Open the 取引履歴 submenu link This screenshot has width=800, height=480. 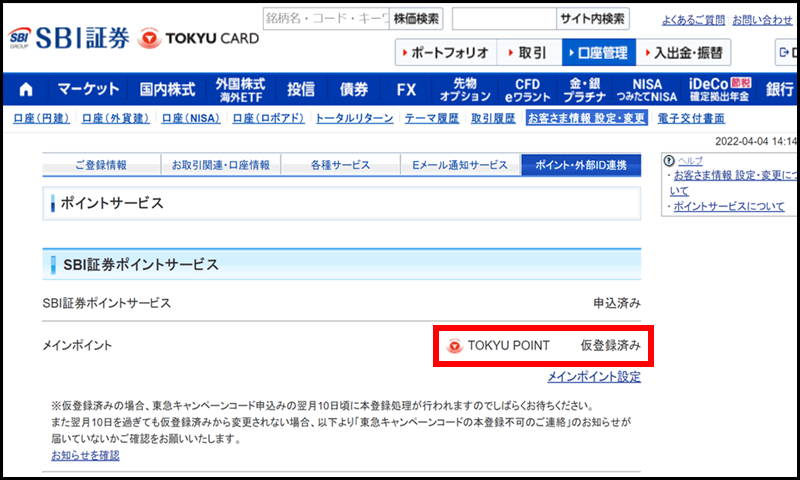pyautogui.click(x=493, y=118)
